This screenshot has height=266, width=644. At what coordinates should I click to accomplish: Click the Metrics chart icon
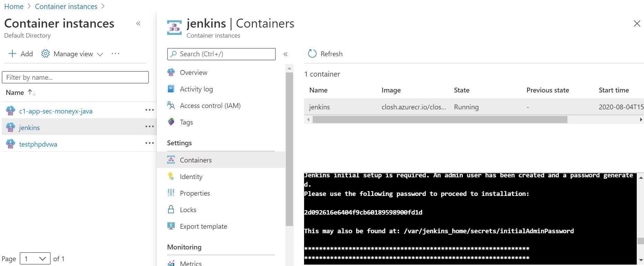click(171, 263)
